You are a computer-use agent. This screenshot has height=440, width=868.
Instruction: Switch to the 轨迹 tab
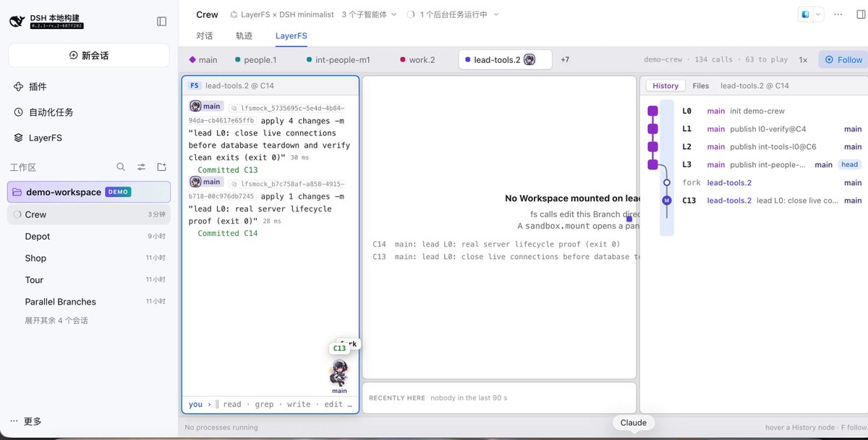click(244, 35)
